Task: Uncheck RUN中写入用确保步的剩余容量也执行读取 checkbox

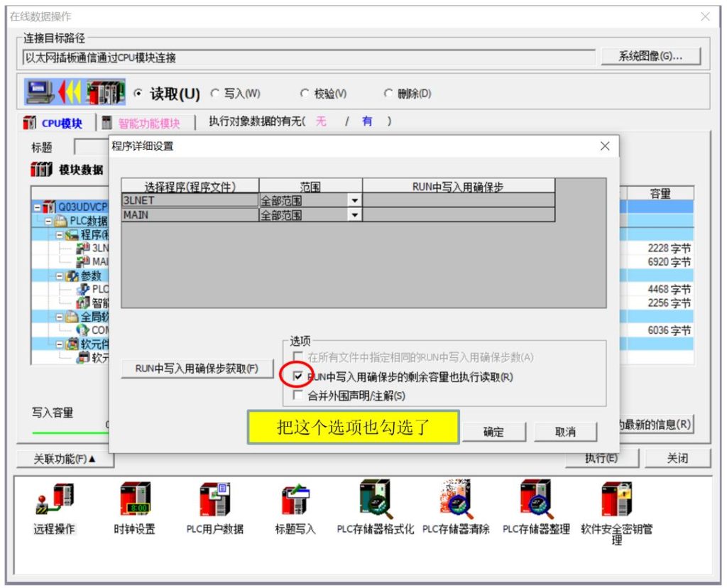Action: pos(297,376)
